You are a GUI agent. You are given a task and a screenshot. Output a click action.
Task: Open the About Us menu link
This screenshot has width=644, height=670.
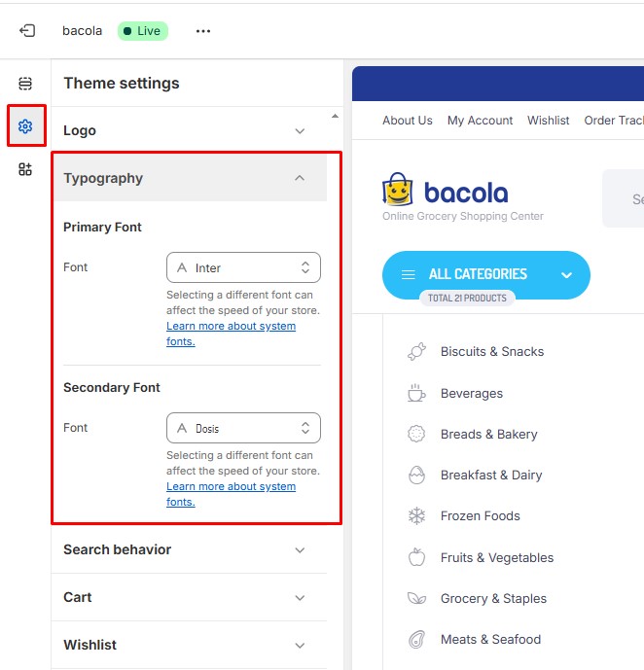(408, 121)
